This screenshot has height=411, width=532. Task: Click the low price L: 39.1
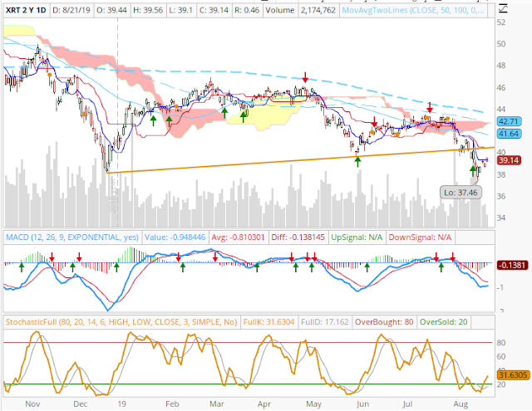tap(180, 11)
